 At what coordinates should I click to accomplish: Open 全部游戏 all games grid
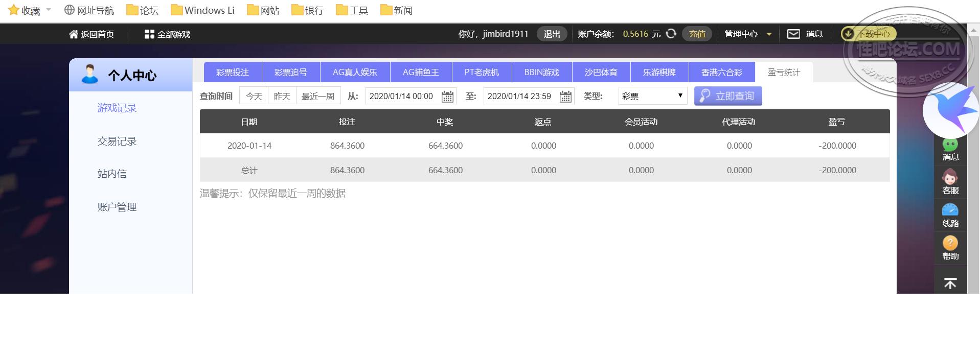167,34
